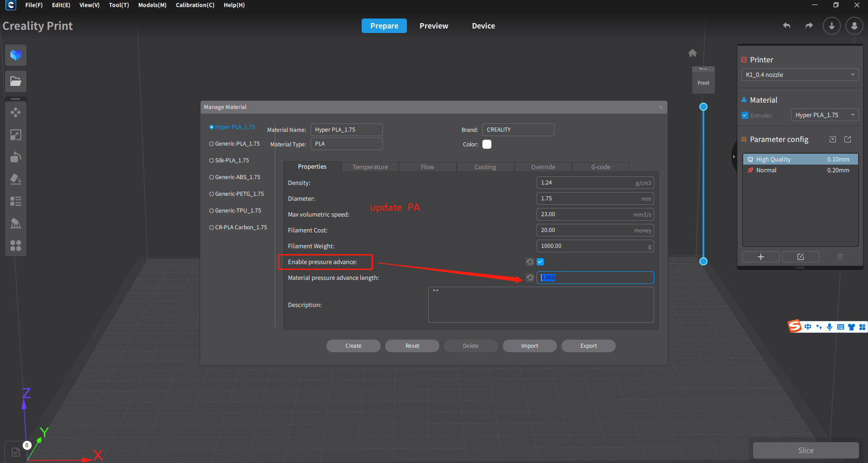Click the Redo arrow icon
Image resolution: width=868 pixels, height=463 pixels.
pyautogui.click(x=809, y=26)
